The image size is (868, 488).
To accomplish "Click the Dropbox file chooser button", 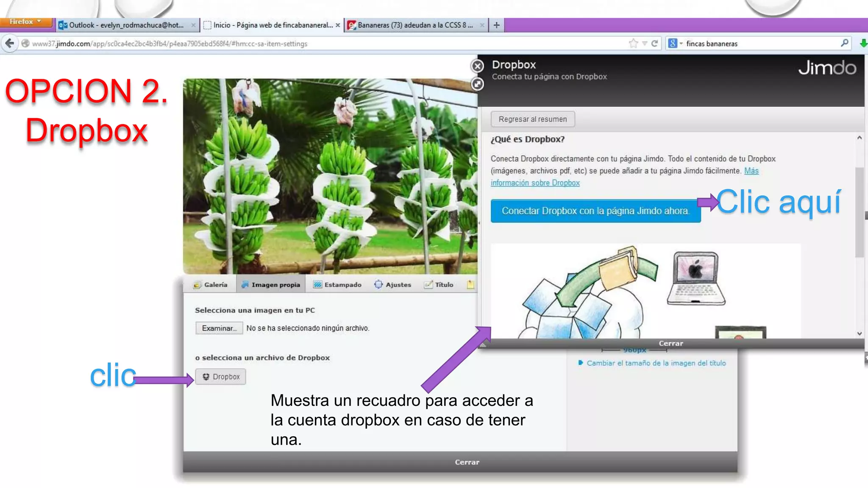I will coord(221,377).
